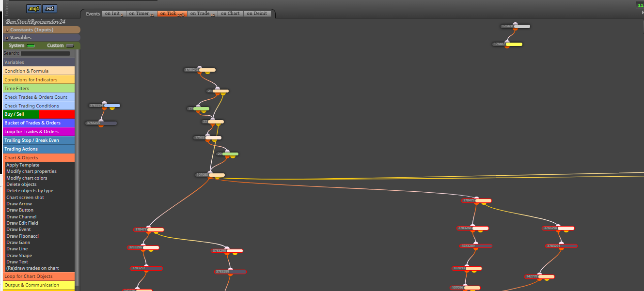
Task: Switch to the on Chart tab
Action: coord(230,14)
